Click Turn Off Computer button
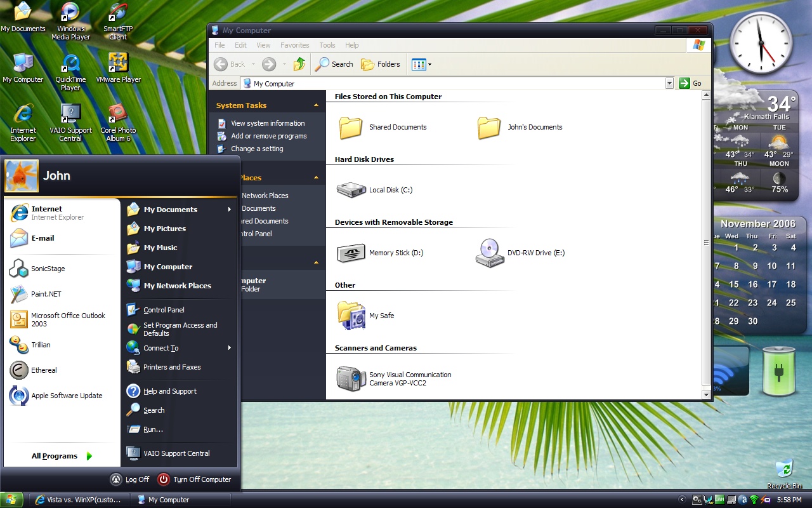Image resolution: width=812 pixels, height=508 pixels. pos(195,479)
